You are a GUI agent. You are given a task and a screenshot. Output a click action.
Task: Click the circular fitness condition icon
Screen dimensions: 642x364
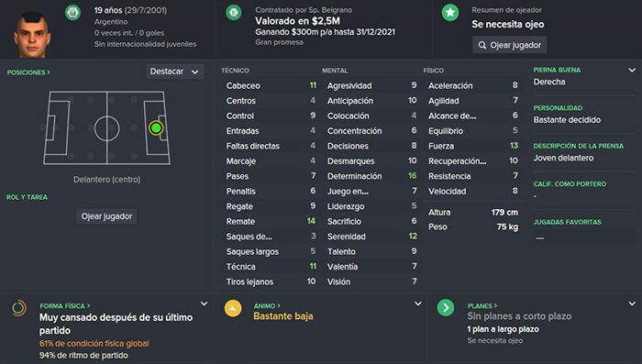point(19,308)
